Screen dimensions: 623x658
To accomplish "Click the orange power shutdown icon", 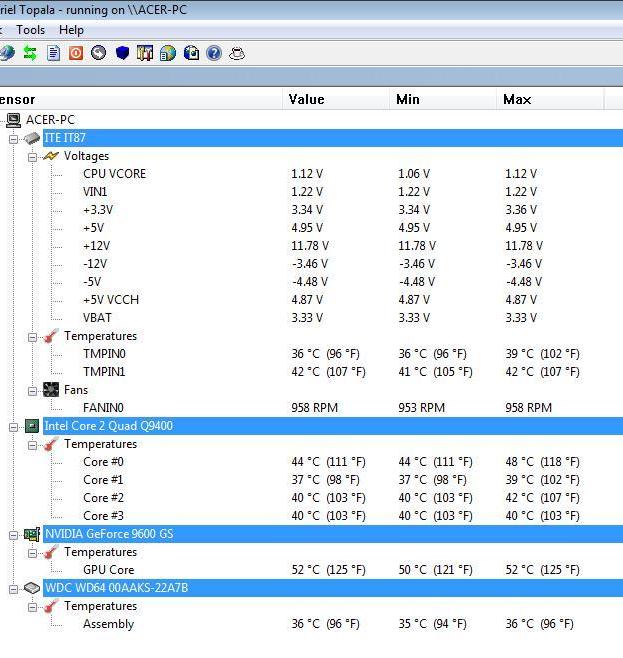I will [x=76, y=53].
